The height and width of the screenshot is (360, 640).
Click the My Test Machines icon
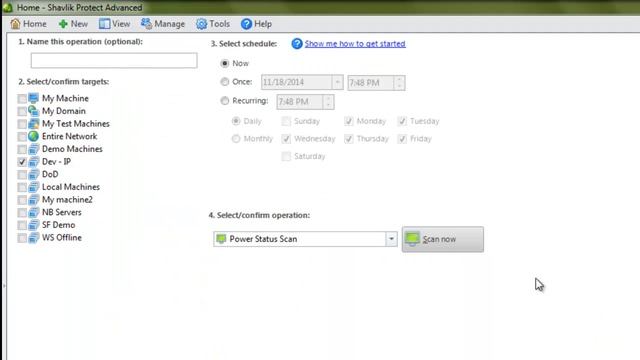point(33,123)
